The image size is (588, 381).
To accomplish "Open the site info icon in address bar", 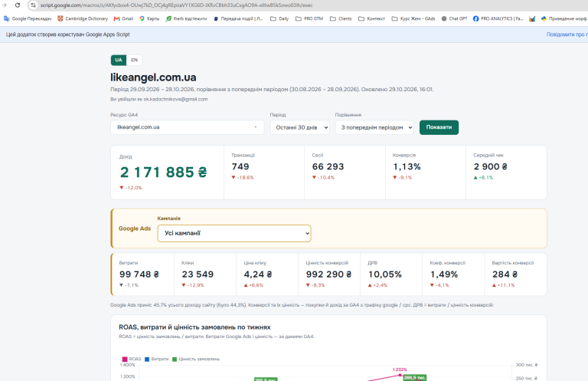I will [34, 5].
